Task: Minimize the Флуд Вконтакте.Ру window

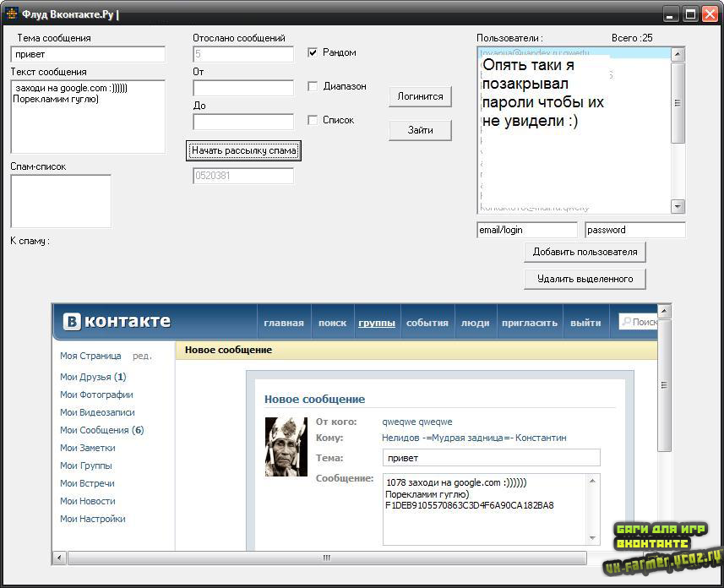Action: click(671, 14)
